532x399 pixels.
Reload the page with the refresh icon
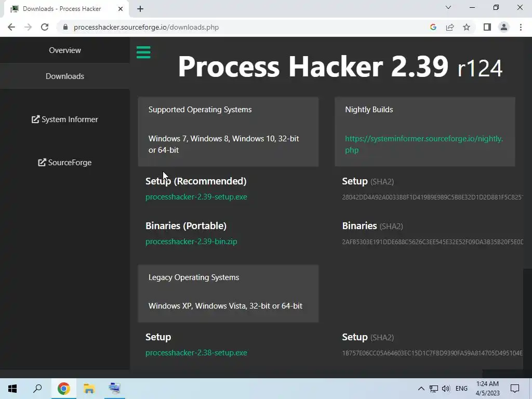coord(45,27)
